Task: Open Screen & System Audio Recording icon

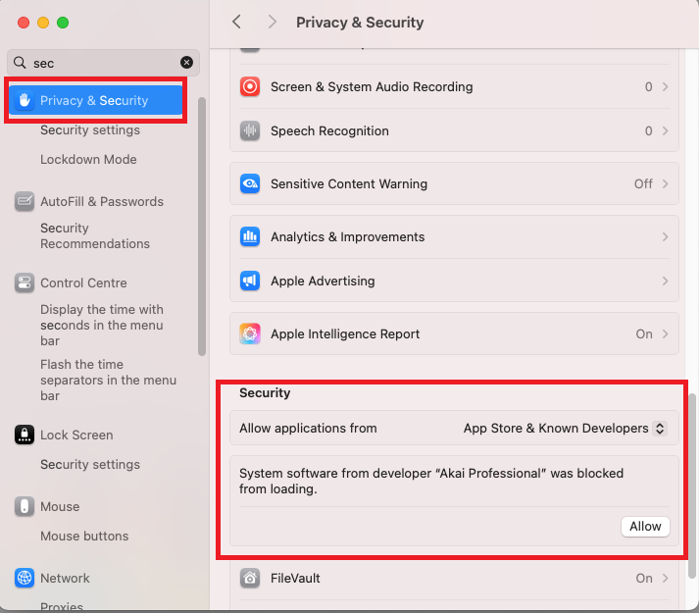Action: coord(250,86)
